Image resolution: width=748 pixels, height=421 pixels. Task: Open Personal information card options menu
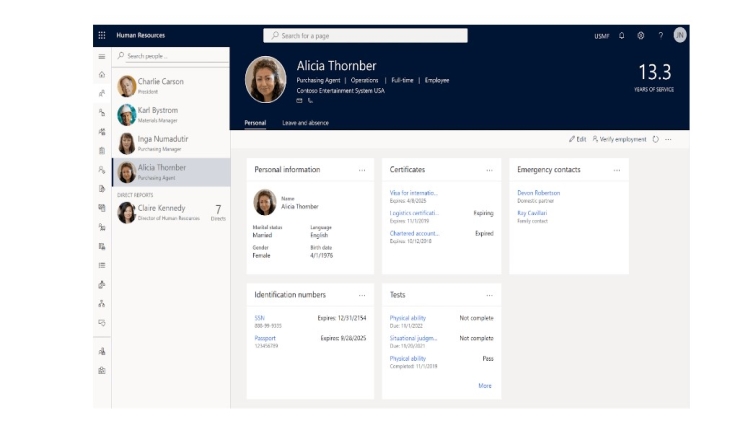point(362,170)
